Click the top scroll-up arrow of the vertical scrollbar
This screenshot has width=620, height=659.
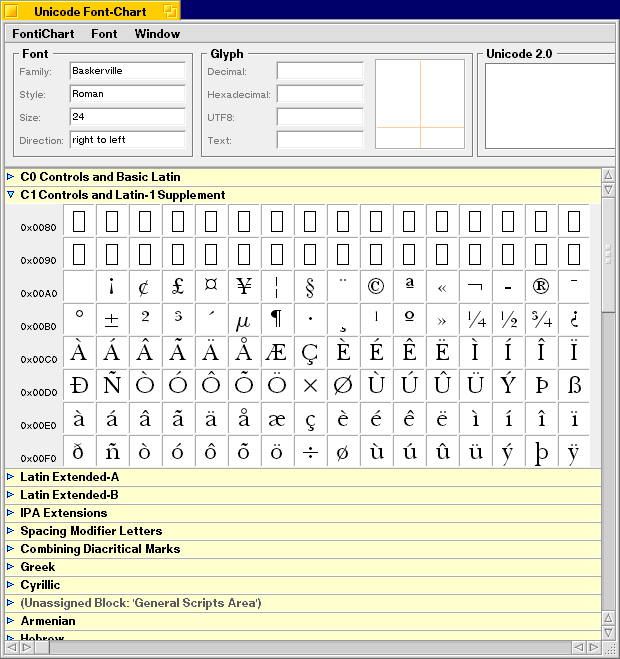608,175
